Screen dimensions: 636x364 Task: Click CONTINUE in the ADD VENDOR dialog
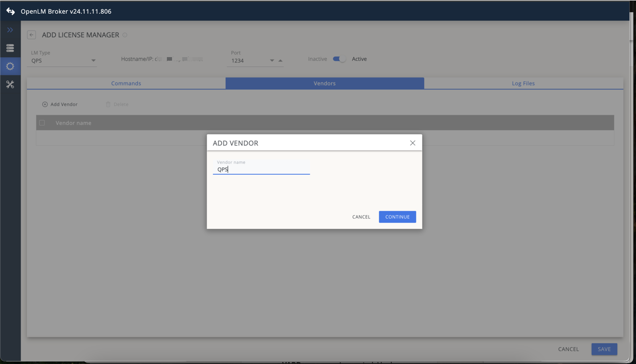(x=397, y=217)
